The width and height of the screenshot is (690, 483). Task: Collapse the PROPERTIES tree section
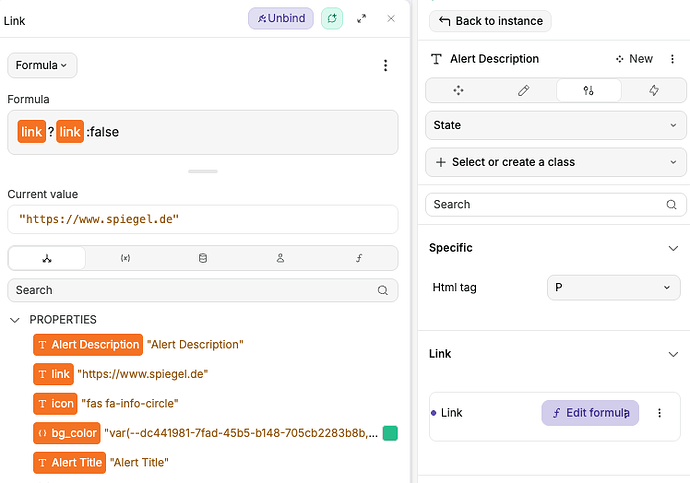coord(16,320)
